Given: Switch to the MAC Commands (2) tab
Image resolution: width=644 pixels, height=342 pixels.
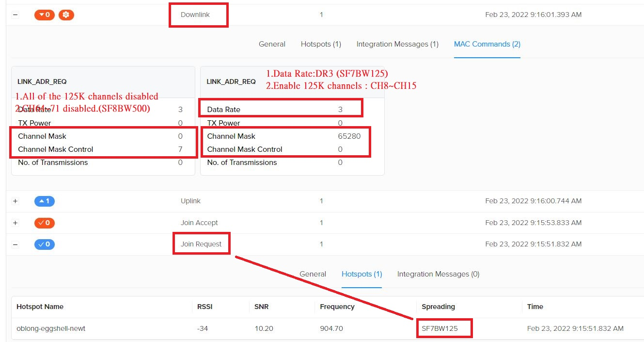Looking at the screenshot, I should pos(487,44).
